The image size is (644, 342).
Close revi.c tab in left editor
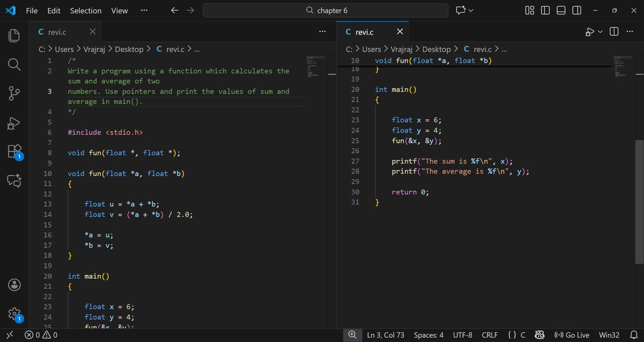tap(92, 32)
